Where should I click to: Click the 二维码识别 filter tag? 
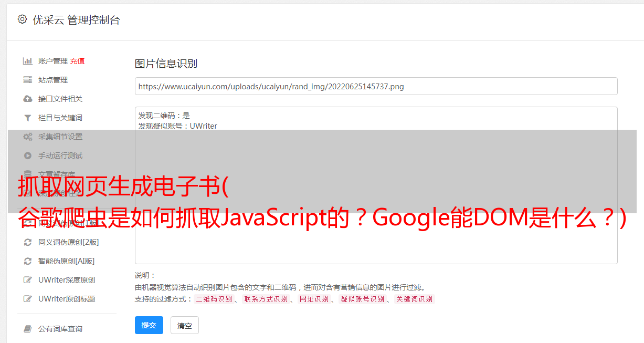(214, 299)
